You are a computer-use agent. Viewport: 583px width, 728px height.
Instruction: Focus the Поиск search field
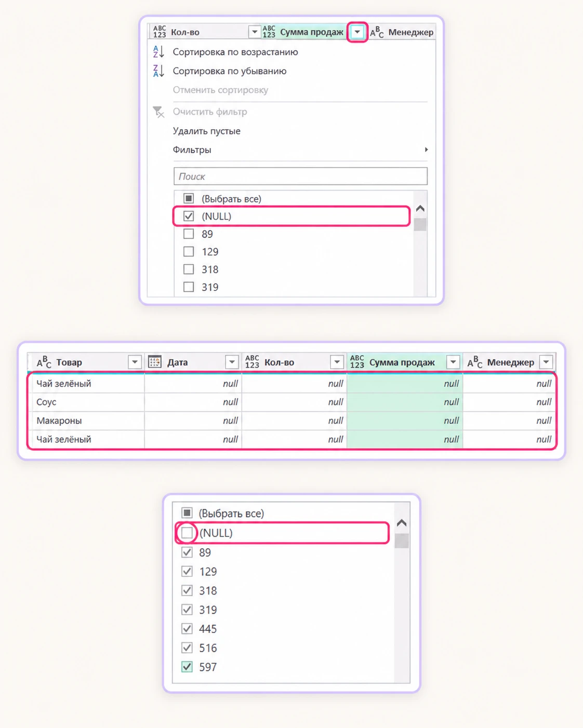(x=300, y=176)
